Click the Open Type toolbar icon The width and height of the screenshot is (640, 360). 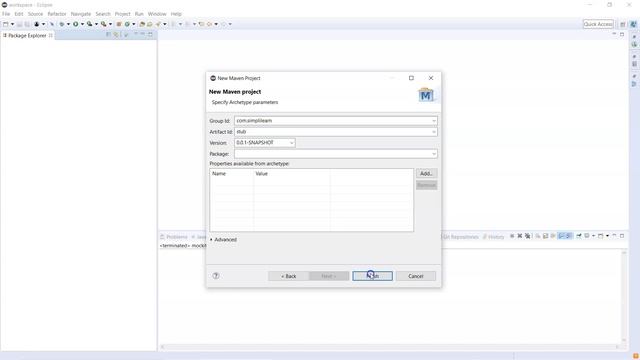[x=142, y=24]
